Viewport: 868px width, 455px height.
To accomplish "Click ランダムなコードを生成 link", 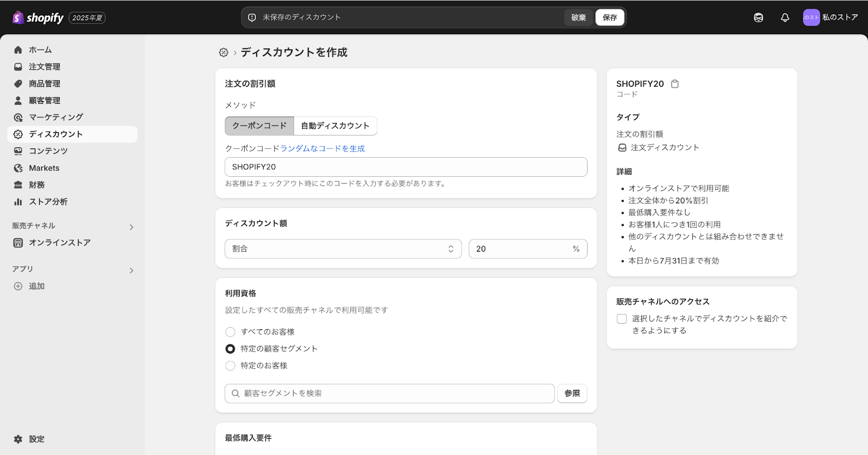I will 322,149.
